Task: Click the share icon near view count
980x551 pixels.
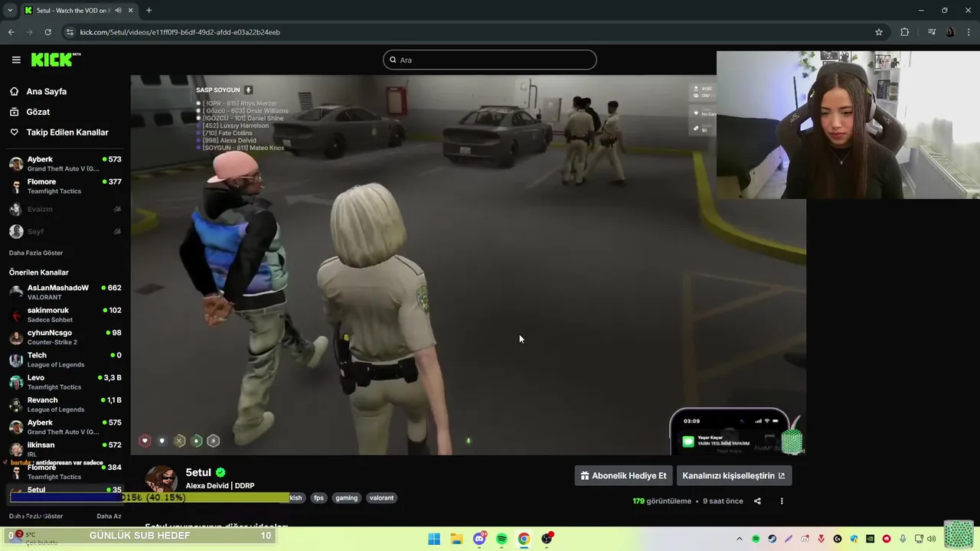Action: coord(757,501)
